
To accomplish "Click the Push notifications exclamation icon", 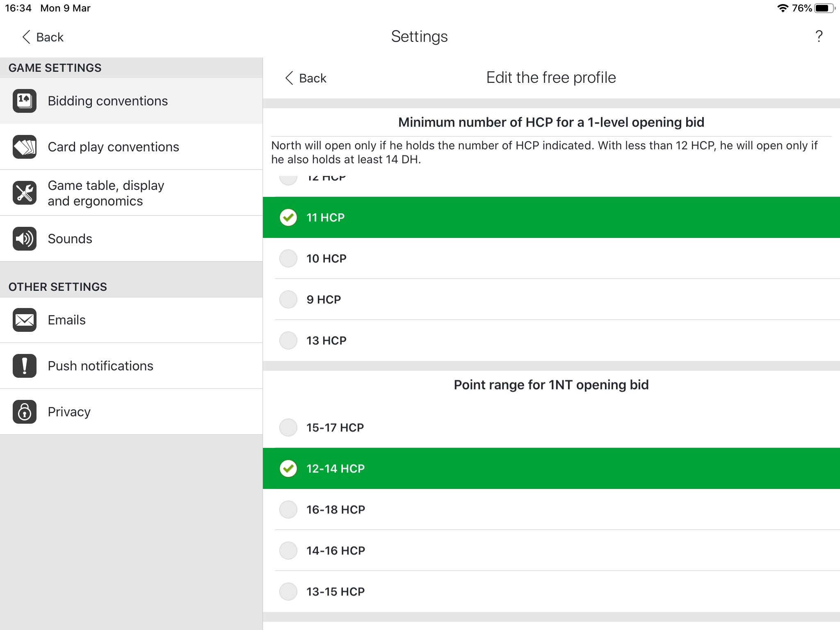I will point(25,366).
